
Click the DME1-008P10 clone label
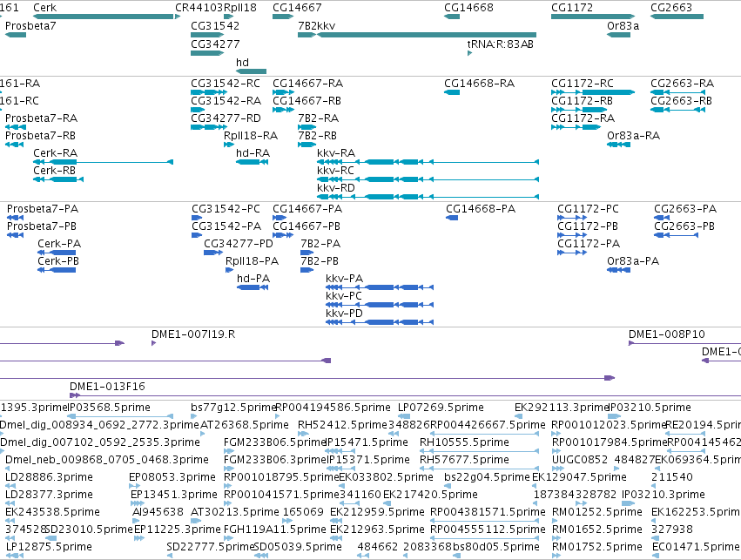click(666, 334)
